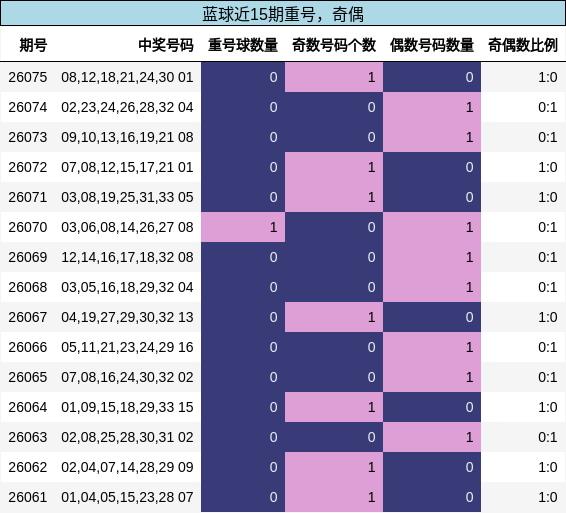Click period number 26065
566x513 pixels.
tap(28, 377)
